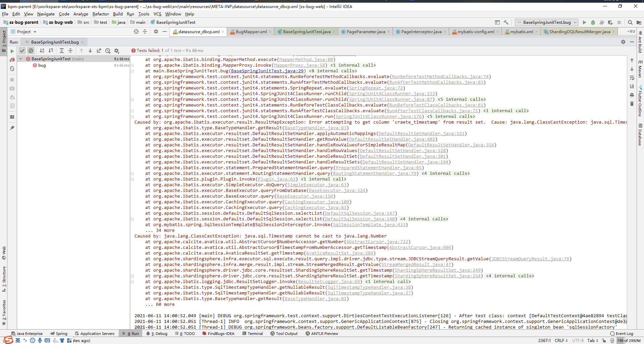Click the memory indicator 799 of 2992M
This screenshot has width=644, height=344.
click(x=629, y=341)
